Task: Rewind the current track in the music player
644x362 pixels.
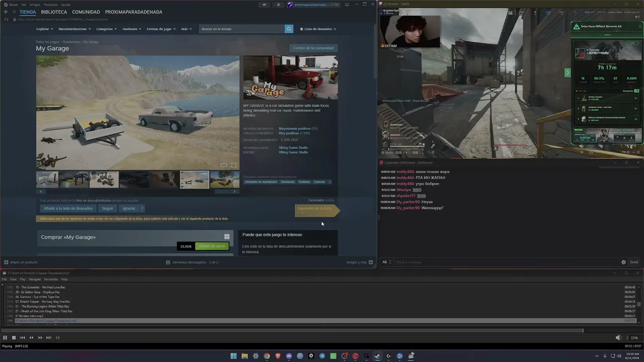Action: (31, 338)
